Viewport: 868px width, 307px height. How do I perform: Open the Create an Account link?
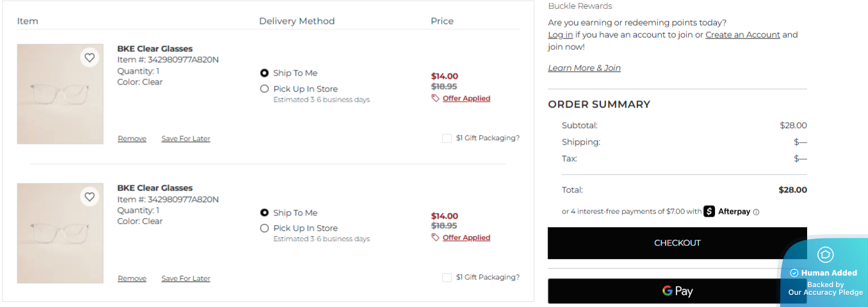742,35
